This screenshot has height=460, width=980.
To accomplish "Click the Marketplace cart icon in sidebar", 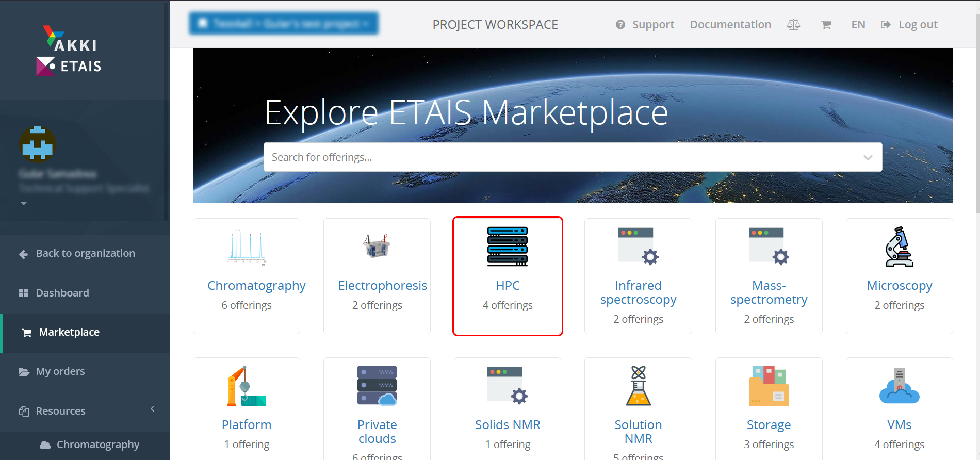I will click(x=27, y=333).
